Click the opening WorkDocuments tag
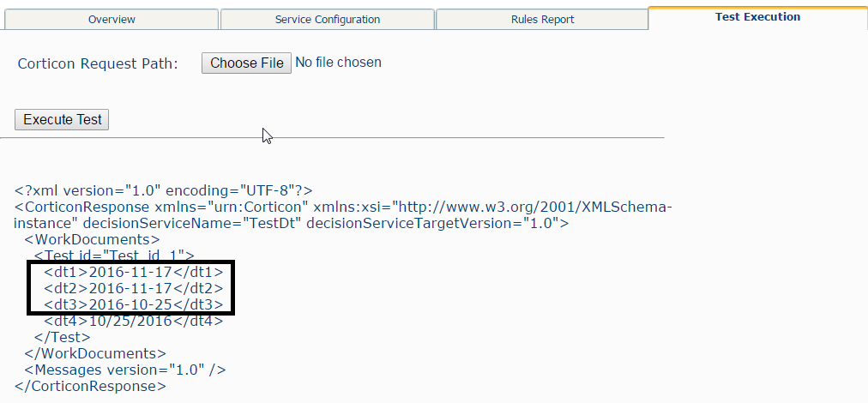The width and height of the screenshot is (868, 403). 92,240
